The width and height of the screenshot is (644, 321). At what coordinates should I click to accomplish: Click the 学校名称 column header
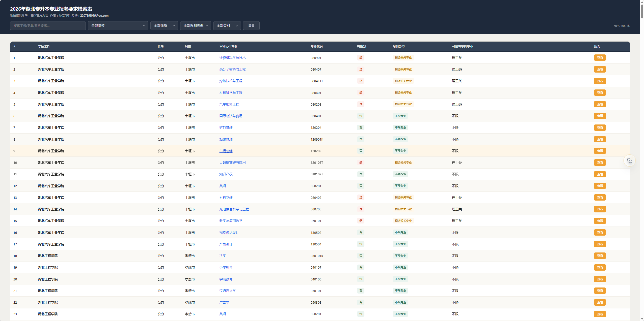click(44, 47)
